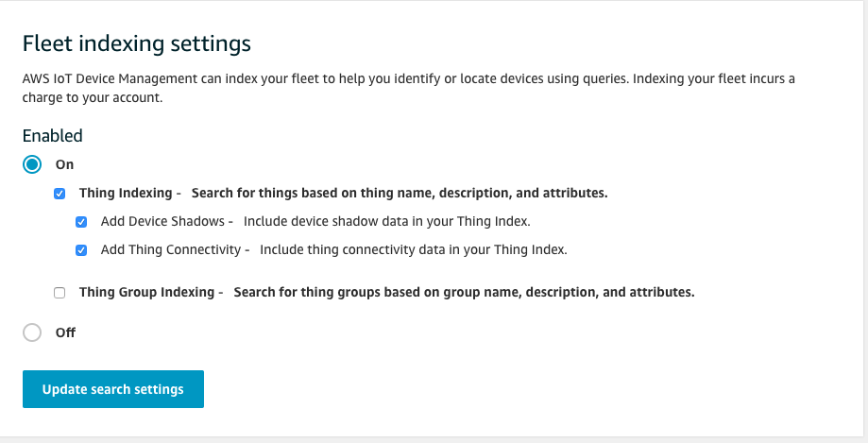Uncheck the Add Device Shadows checkbox
The height and width of the screenshot is (443, 868).
pos(81,222)
